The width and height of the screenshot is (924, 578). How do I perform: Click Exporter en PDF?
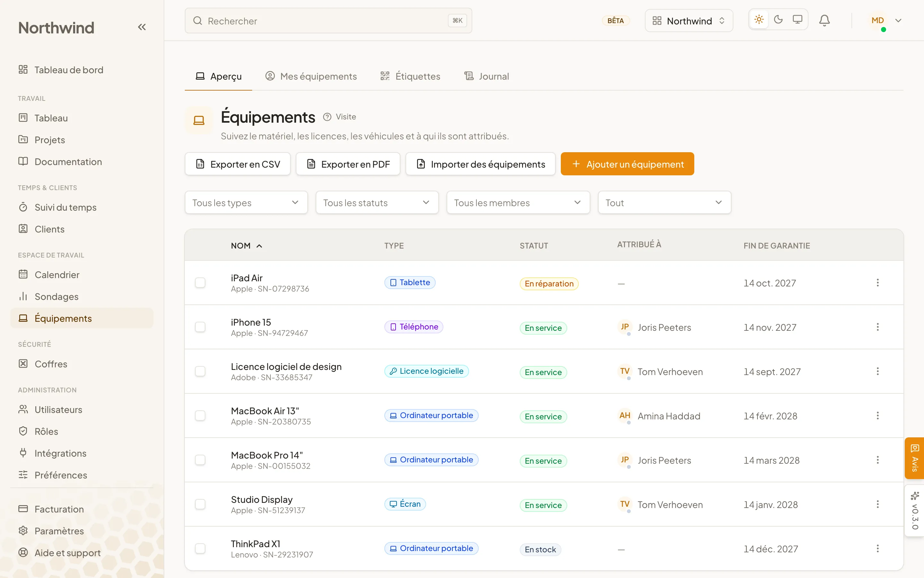pyautogui.click(x=348, y=164)
